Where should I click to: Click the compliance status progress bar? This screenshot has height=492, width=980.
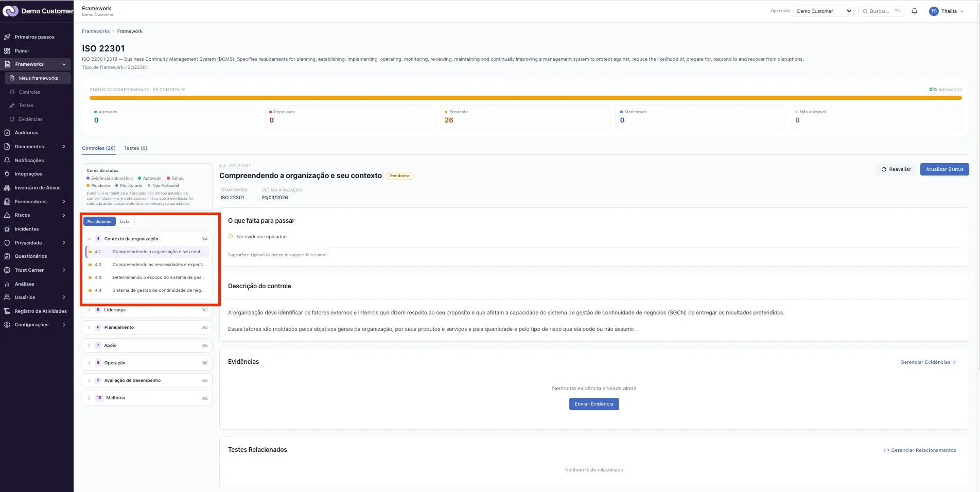coord(526,98)
